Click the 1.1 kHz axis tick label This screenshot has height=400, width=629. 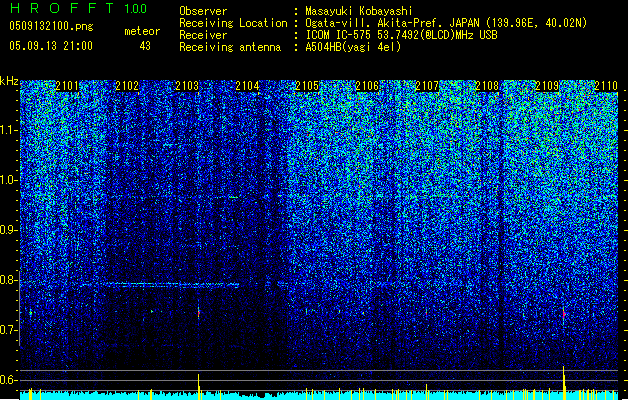tap(9, 130)
